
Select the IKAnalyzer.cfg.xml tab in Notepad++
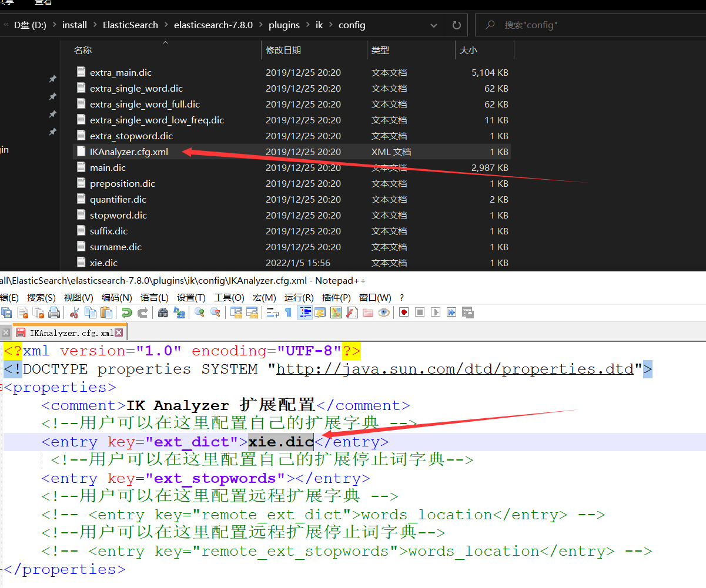tap(69, 332)
